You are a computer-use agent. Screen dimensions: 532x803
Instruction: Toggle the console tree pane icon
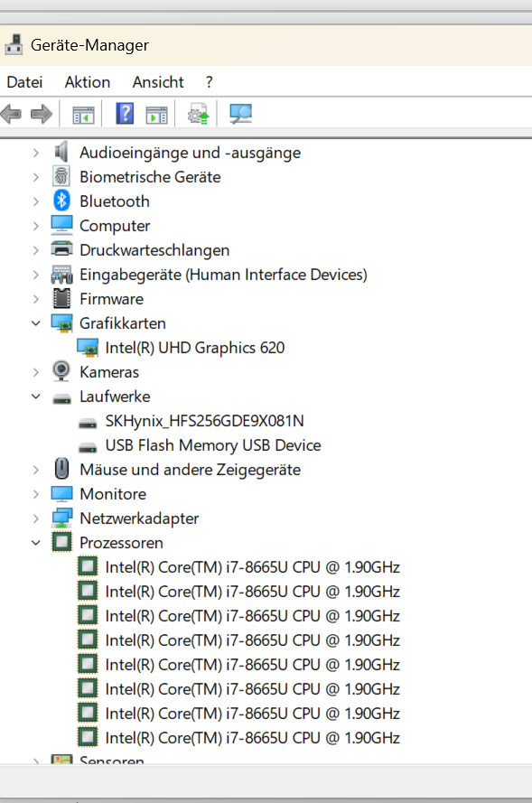pos(83,114)
